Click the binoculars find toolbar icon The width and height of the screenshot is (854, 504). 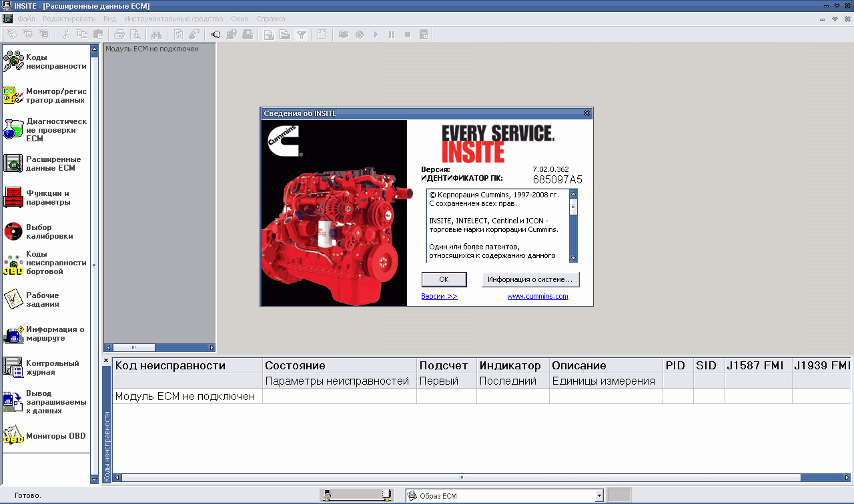click(x=157, y=35)
